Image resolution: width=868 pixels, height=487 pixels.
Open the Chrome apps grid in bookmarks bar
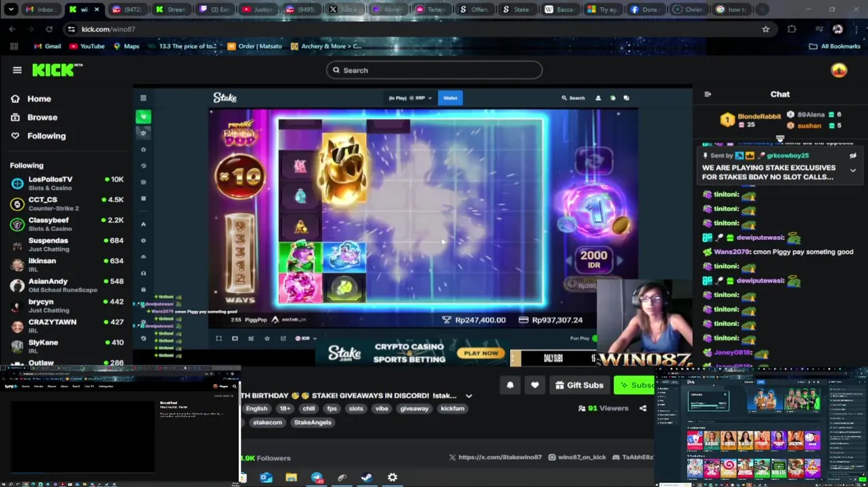[x=14, y=46]
